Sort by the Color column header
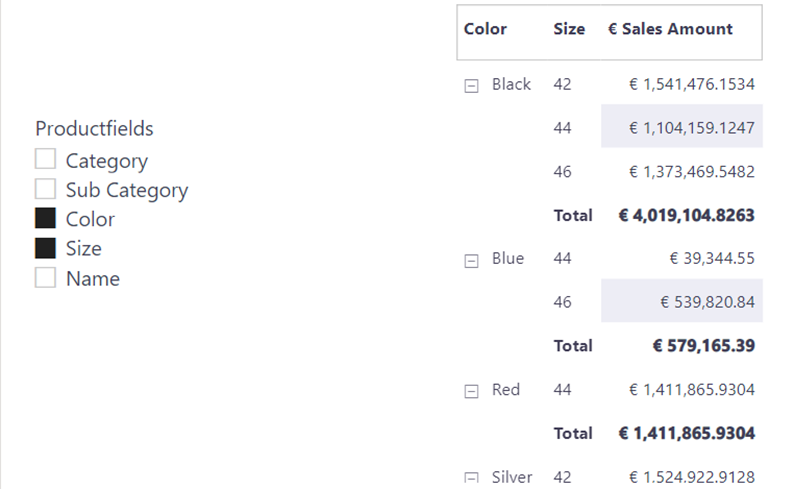 point(485,30)
